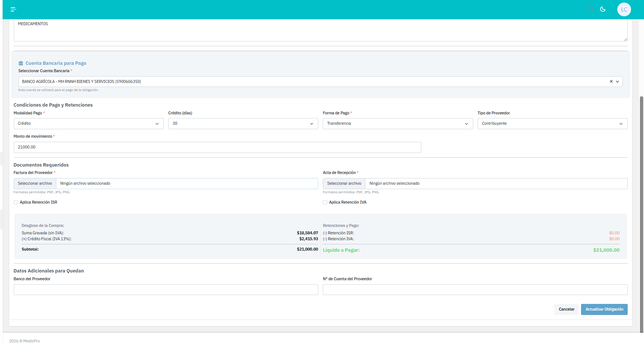Click Cancelar button
The height and width of the screenshot is (345, 644).
pos(566,309)
